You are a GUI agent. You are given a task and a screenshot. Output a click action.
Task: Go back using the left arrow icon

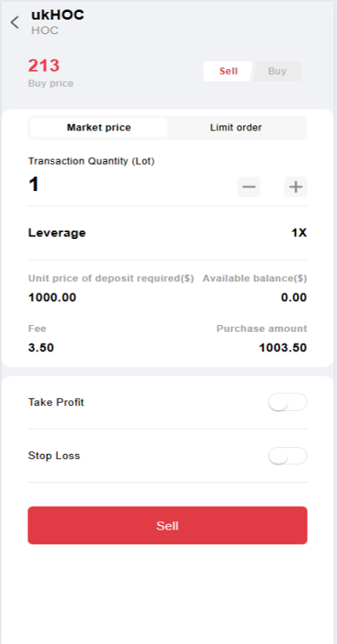[x=15, y=22]
